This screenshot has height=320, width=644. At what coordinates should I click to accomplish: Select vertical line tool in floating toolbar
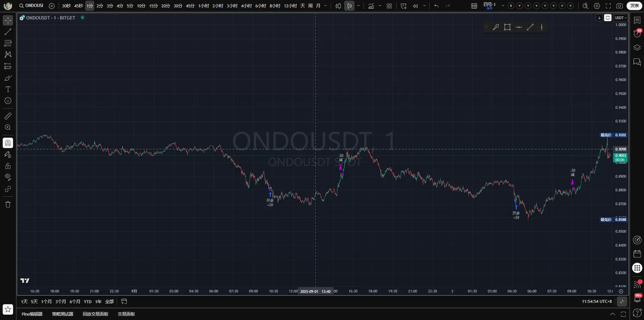click(542, 27)
